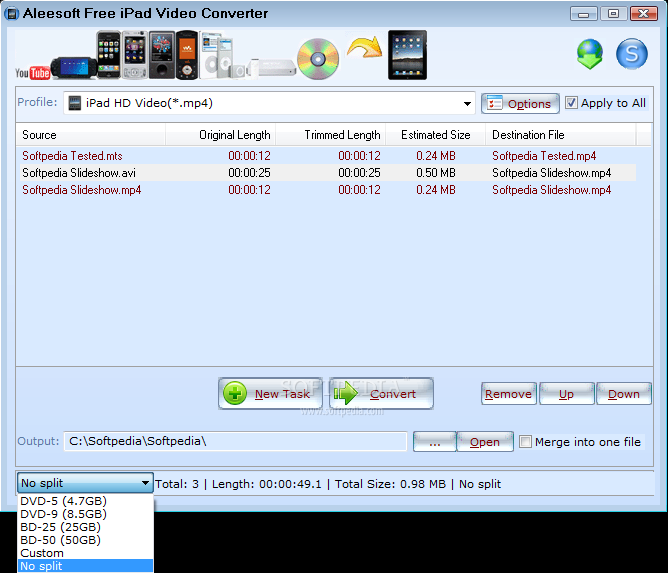The image size is (668, 573).
Task: Click the Walkman music player icon
Action: (x=187, y=55)
